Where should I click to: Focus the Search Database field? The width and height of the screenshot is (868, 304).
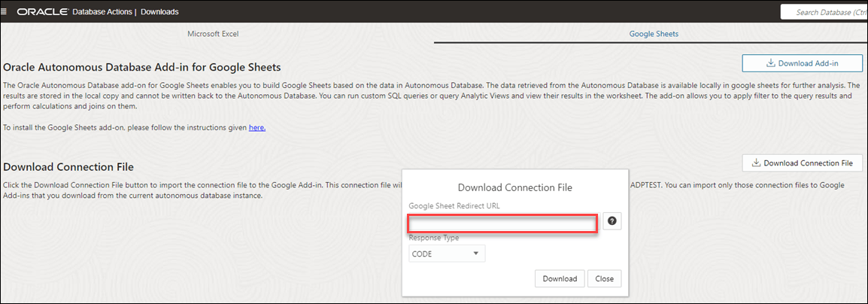[827, 12]
